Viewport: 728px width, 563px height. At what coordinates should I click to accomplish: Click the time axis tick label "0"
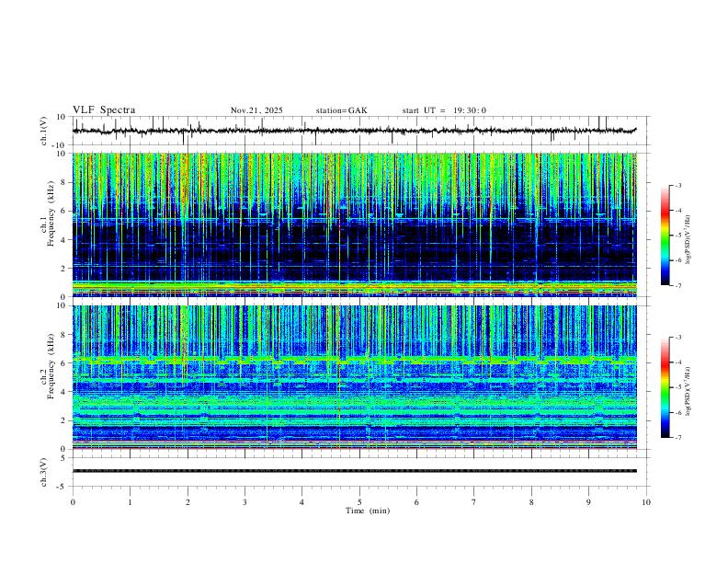click(73, 502)
